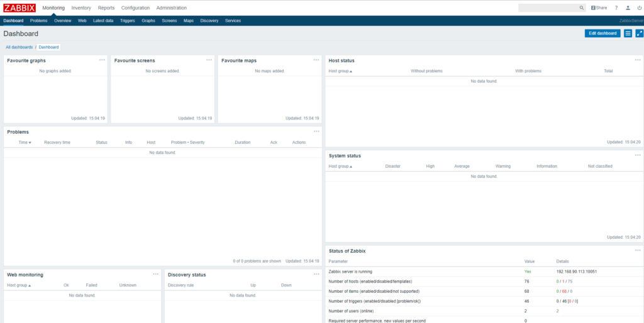
Task: Sort problems by the Time column
Action: pos(25,143)
